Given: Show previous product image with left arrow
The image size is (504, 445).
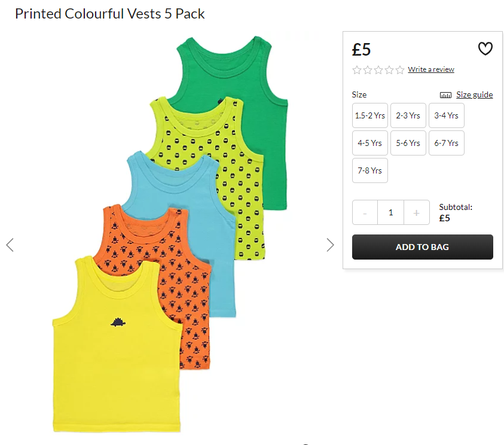Looking at the screenshot, I should point(10,245).
